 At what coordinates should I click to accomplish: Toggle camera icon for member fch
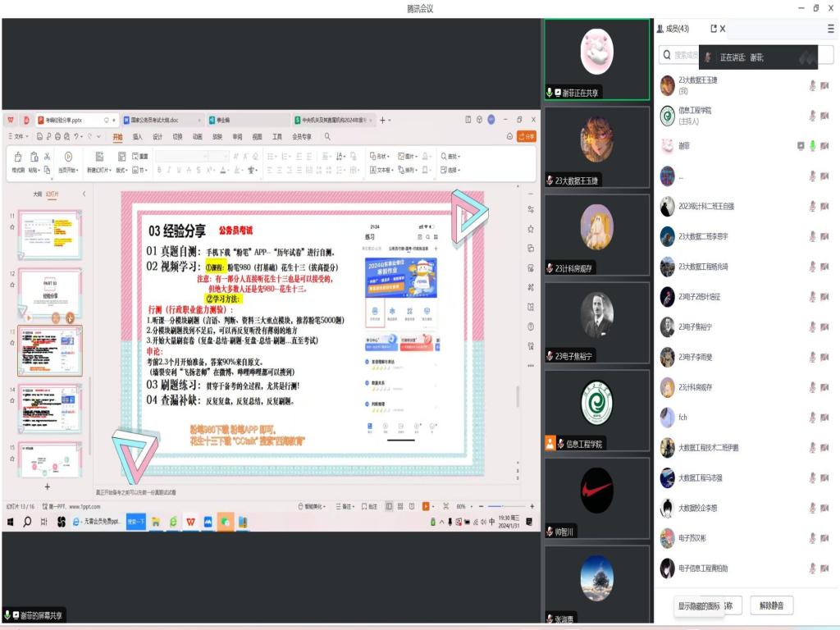tap(825, 418)
